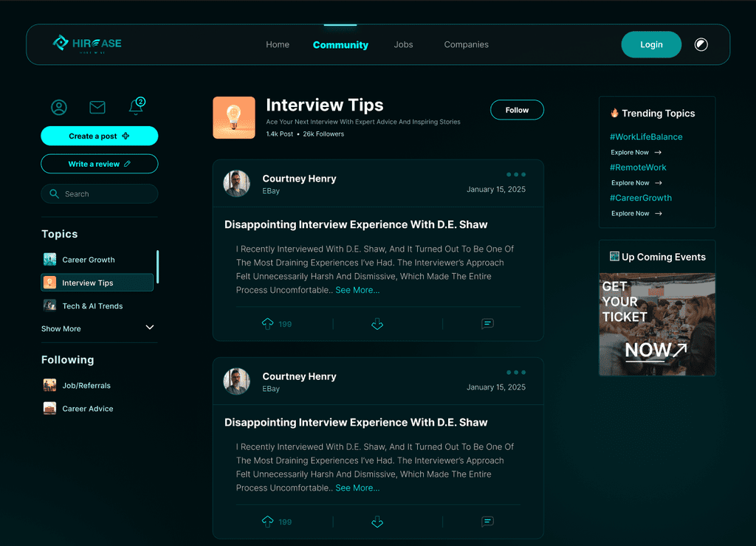The height and width of the screenshot is (546, 756).
Task: Expand See More on first post
Action: 357,290
